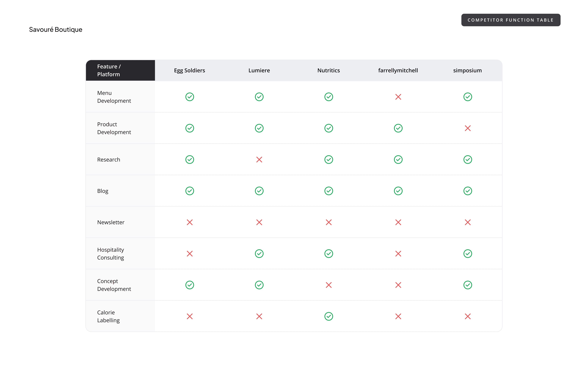Select the Egg Soldiers column header
The height and width of the screenshot is (392, 588).
coord(189,71)
